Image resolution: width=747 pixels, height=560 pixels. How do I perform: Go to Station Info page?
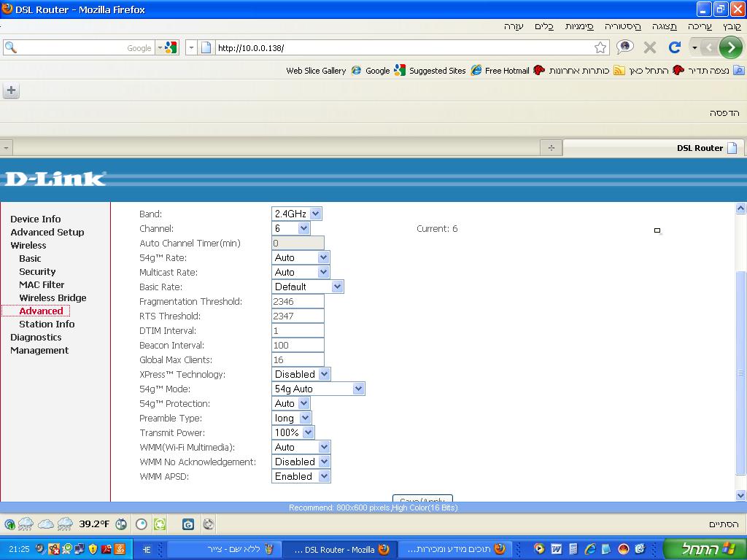point(47,324)
